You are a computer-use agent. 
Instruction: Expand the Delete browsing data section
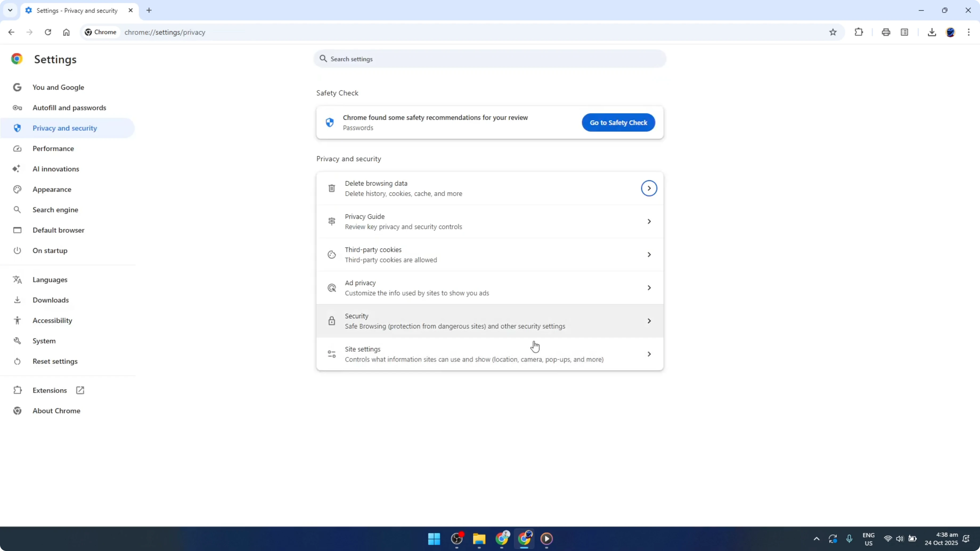649,188
